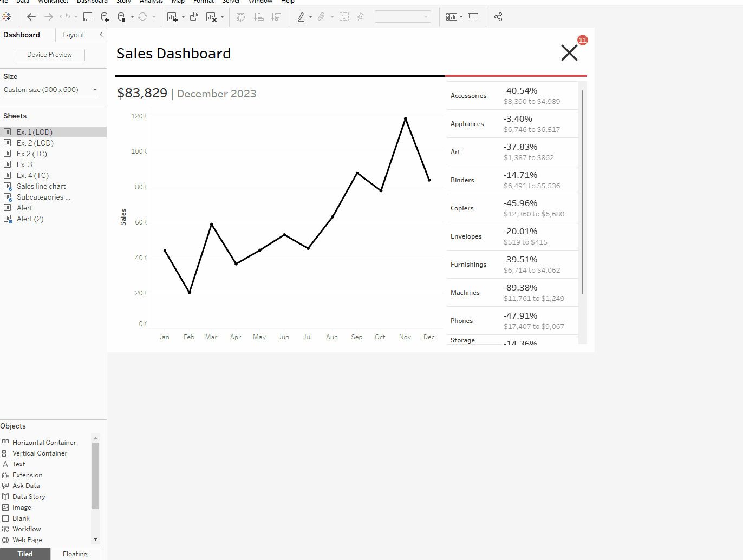Expand the Show Me chart type dropdown arrow
Screen dimensions: 743x560
(461, 17)
